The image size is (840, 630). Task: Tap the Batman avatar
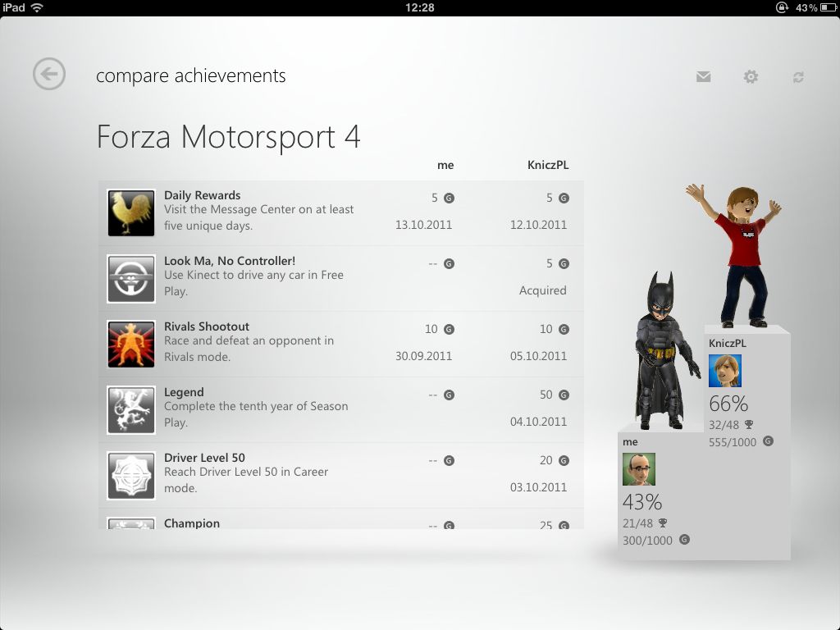(x=664, y=351)
